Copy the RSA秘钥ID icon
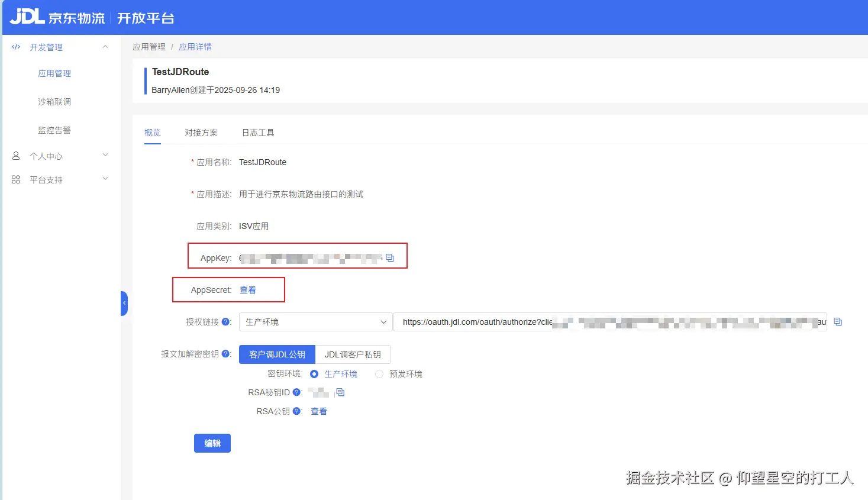The width and height of the screenshot is (868, 500). (x=340, y=392)
